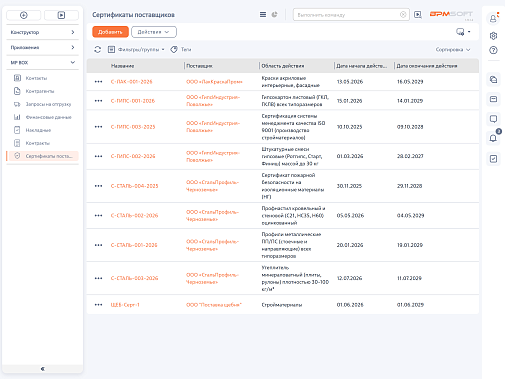The height and width of the screenshot is (379, 505).
Task: Switch to chart analytics view icon
Action: click(x=274, y=15)
